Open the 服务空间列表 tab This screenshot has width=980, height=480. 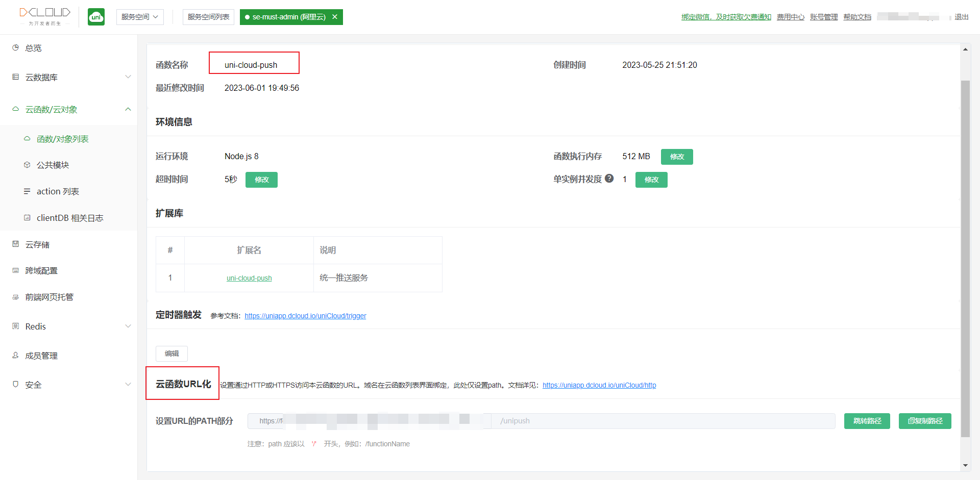click(x=208, y=17)
